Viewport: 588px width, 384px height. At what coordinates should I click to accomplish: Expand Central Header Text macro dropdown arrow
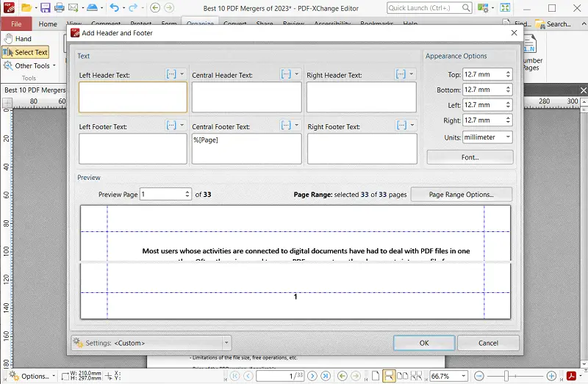tap(297, 74)
